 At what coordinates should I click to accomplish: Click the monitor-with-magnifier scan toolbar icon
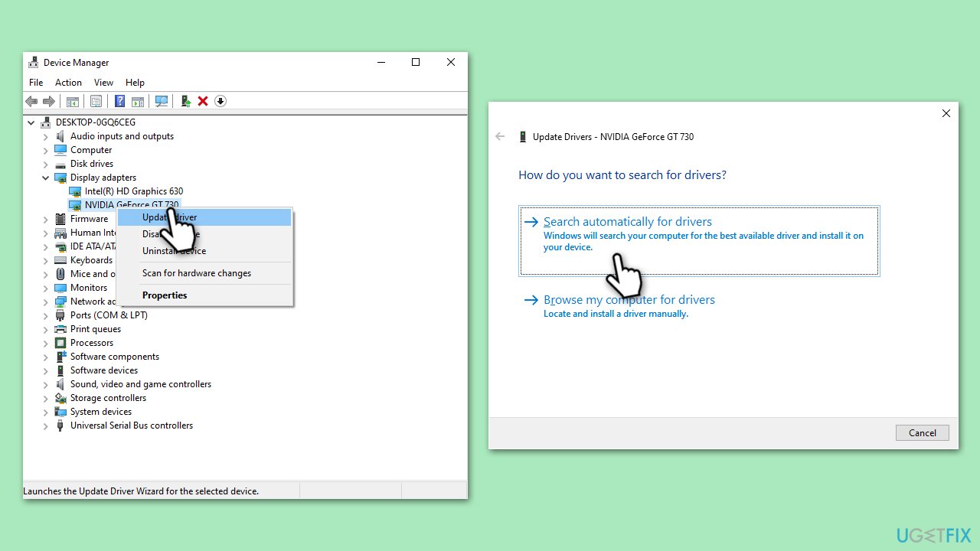[162, 101]
